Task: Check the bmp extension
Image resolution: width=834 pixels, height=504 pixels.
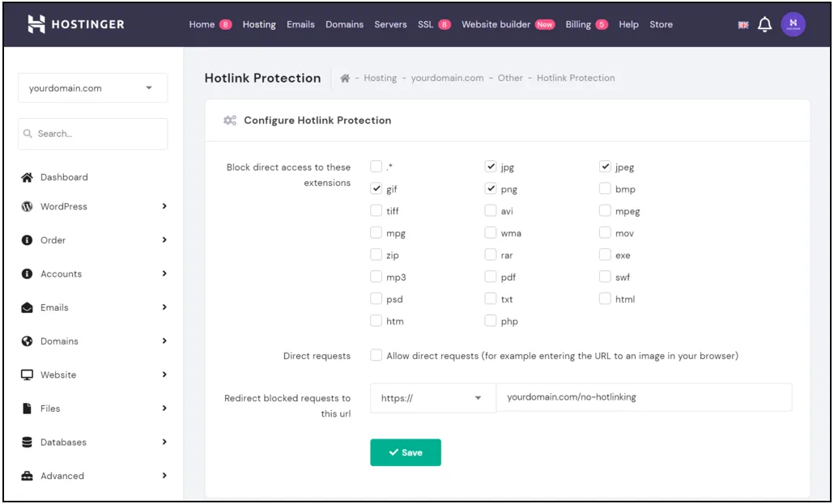Action: coord(605,188)
